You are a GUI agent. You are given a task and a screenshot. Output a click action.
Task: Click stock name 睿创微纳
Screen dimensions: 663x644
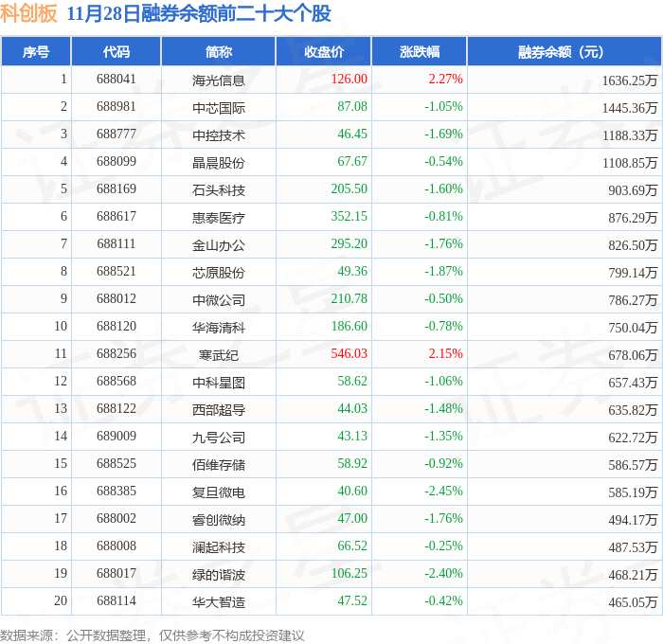point(219,520)
